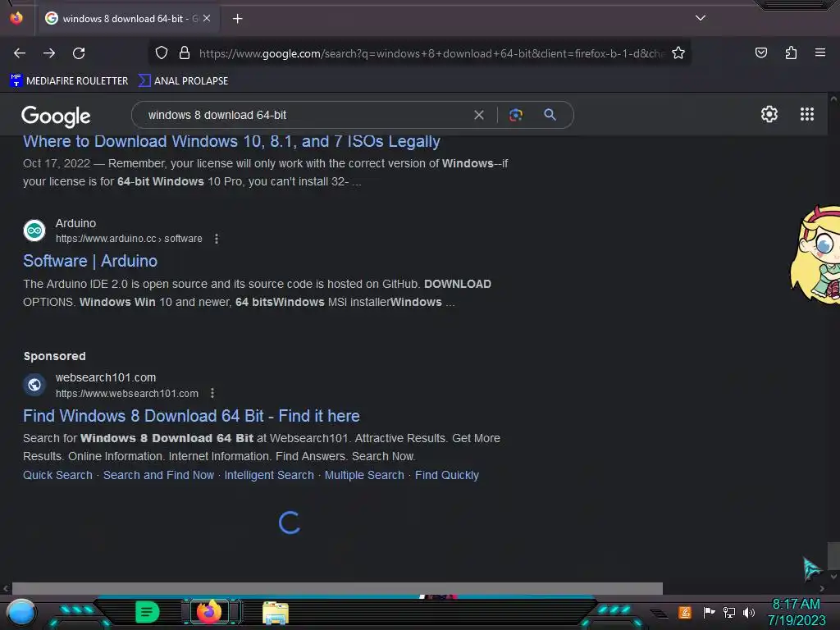Image resolution: width=840 pixels, height=630 pixels.
Task: Switch to Firefox in taskbar
Action: click(x=209, y=612)
